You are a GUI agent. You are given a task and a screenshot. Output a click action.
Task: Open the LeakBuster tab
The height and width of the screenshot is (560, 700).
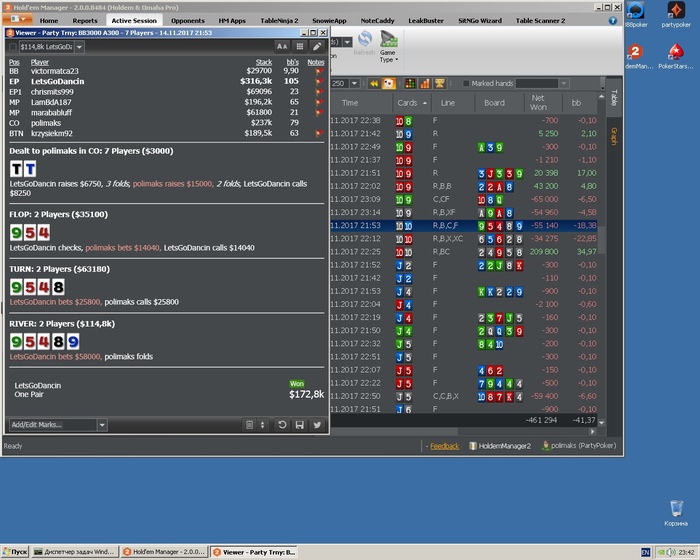(x=425, y=21)
